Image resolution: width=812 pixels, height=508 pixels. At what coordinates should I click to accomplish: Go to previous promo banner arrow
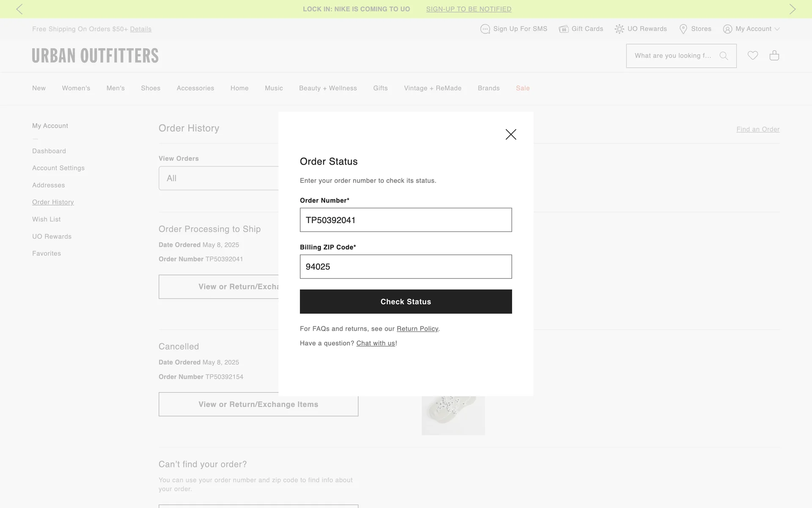19,9
